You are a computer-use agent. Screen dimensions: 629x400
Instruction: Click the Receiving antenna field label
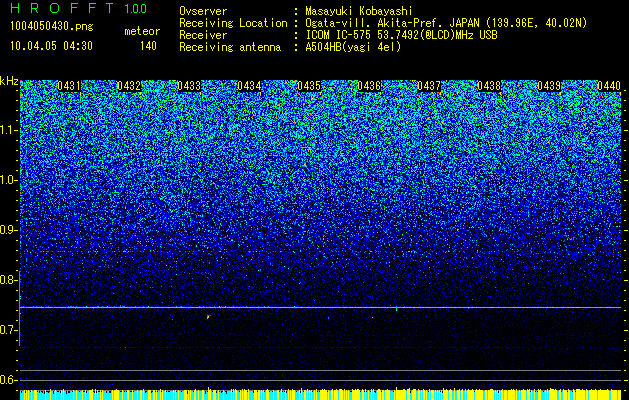(230, 47)
